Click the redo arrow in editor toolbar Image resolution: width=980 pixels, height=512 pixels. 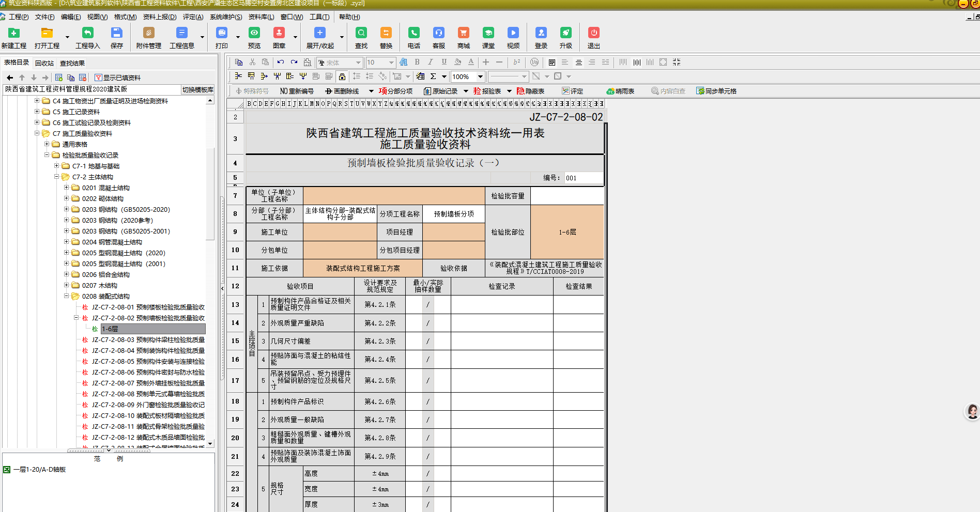click(x=294, y=62)
